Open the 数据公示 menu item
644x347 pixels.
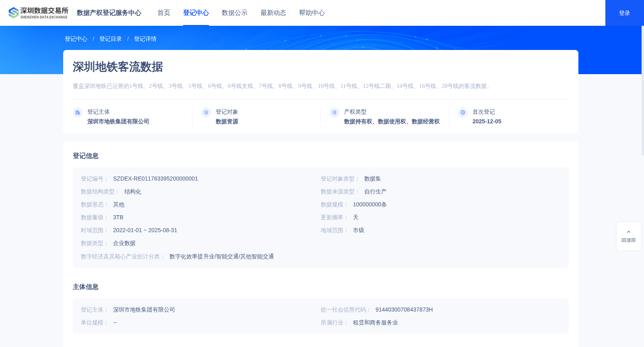point(235,13)
